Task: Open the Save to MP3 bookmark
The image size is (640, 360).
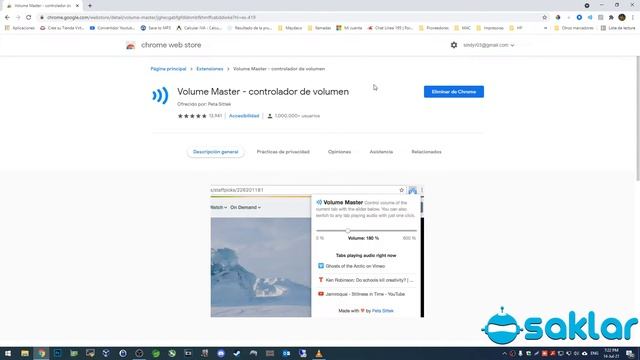Action: pos(156,28)
